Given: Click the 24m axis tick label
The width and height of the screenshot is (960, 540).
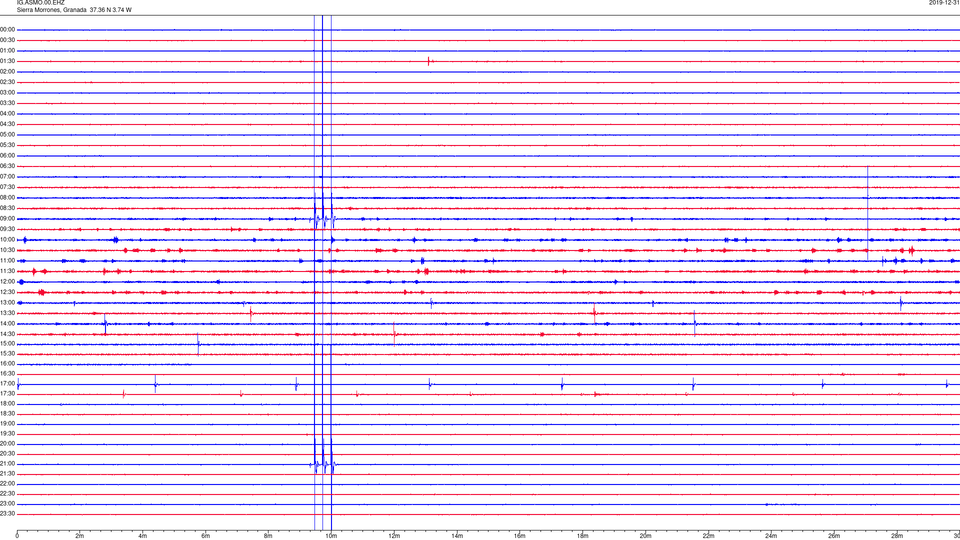Looking at the screenshot, I should click(x=771, y=536).
